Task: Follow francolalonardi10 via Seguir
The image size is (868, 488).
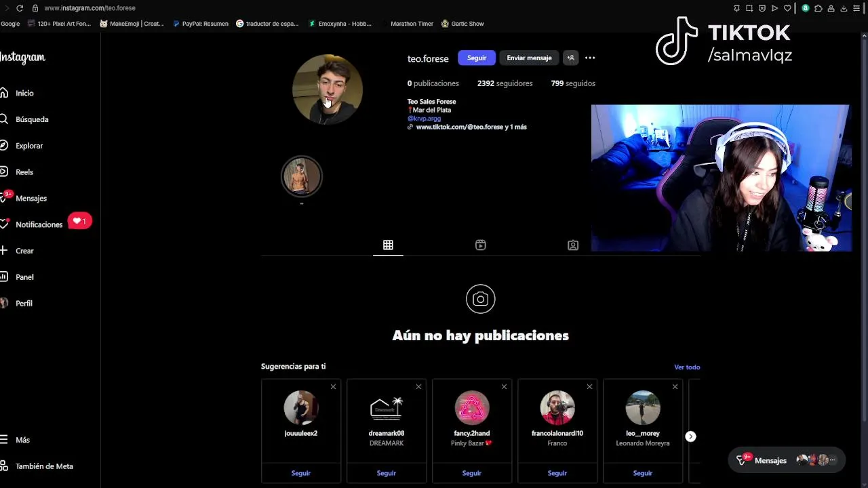Action: tap(557, 473)
